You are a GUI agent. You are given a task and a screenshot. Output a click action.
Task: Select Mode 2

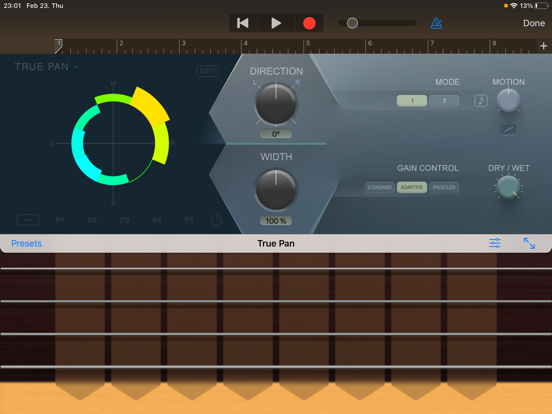(444, 101)
